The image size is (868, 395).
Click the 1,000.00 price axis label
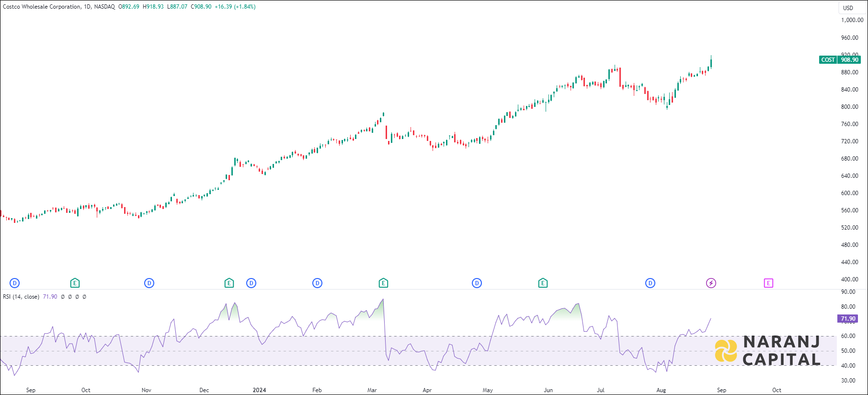point(852,20)
